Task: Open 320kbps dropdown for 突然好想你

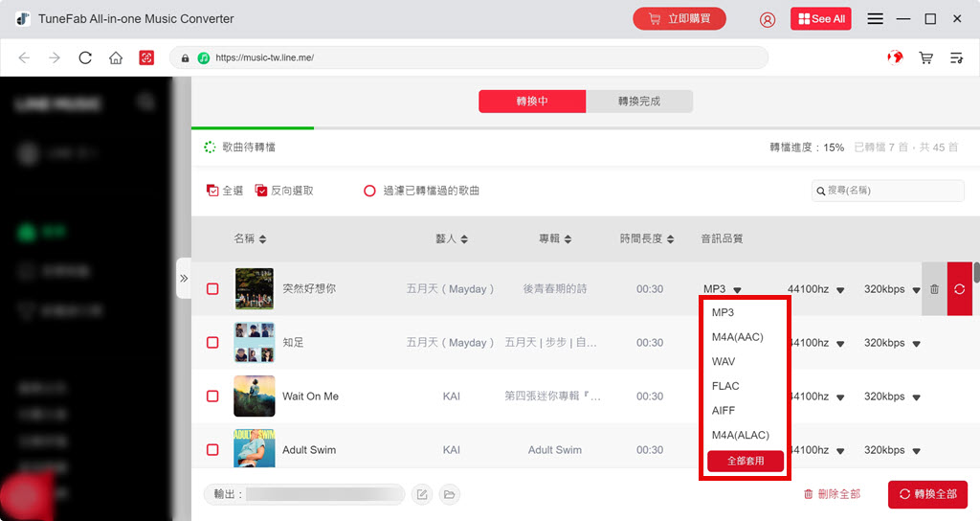Action: 892,289
